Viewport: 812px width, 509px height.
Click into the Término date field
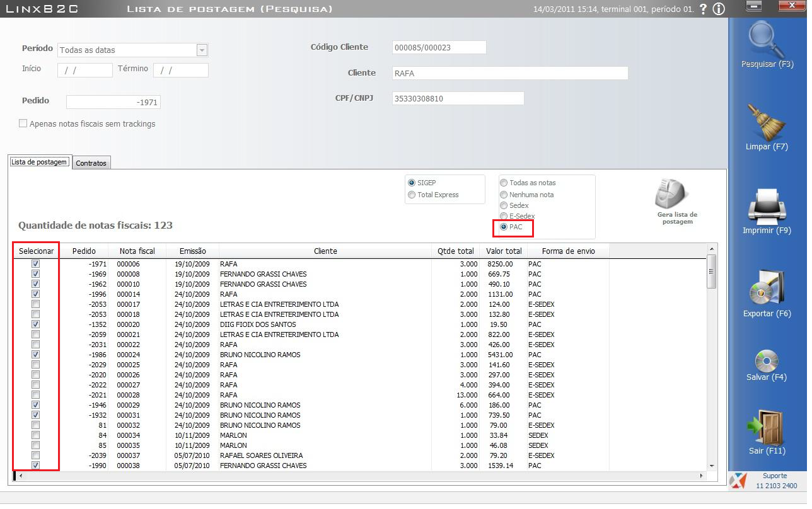pos(181,70)
